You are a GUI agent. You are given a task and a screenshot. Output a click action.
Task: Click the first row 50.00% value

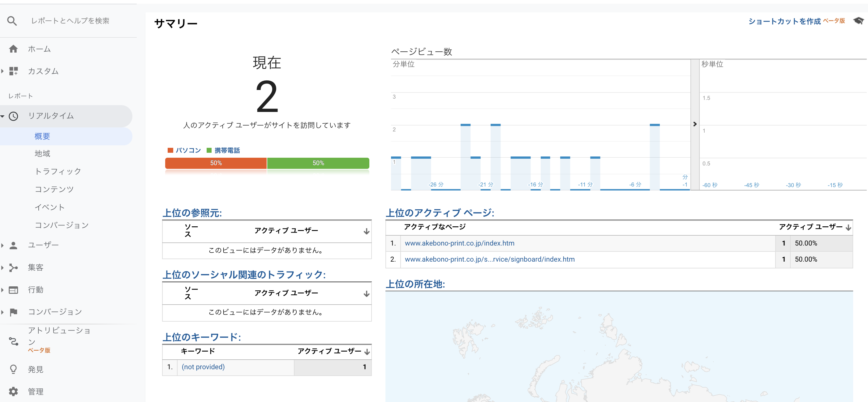[x=806, y=243]
